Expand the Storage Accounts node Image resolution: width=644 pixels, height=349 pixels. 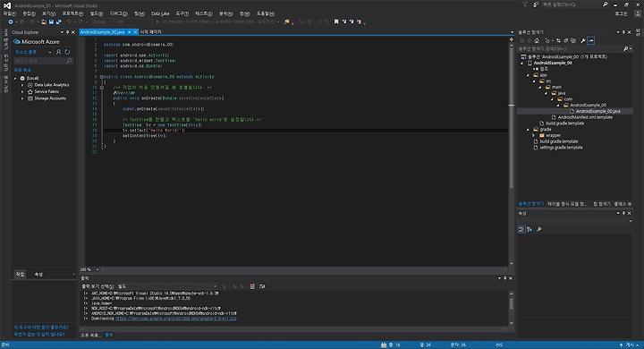click(x=22, y=98)
